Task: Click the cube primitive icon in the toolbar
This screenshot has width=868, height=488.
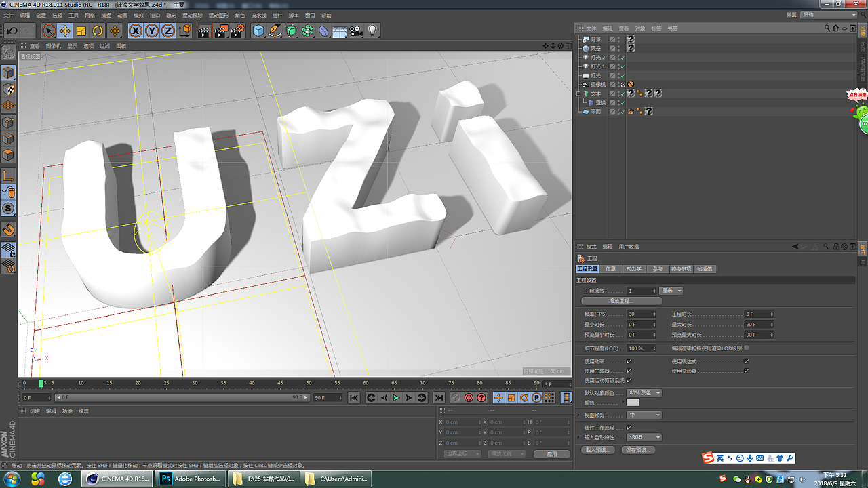Action: 259,30
